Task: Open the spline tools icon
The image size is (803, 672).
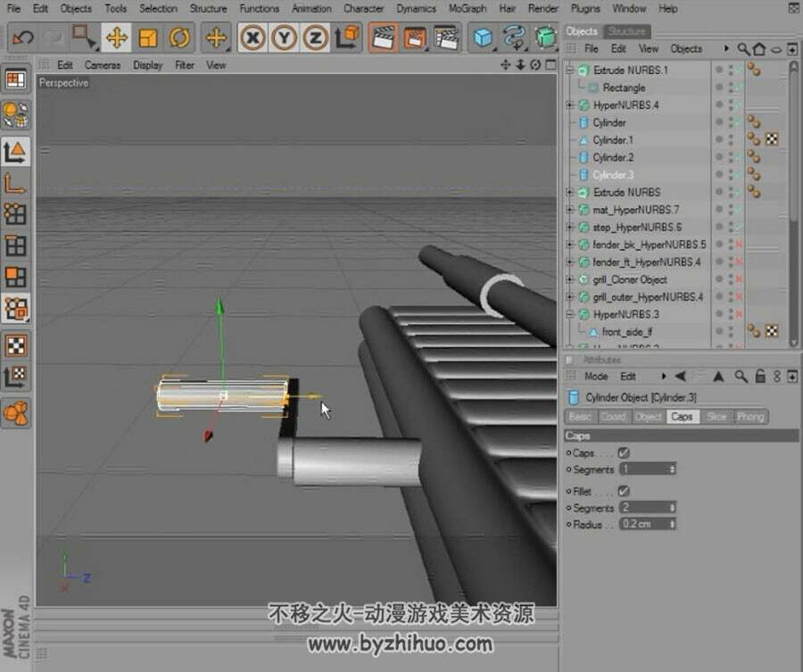Action: [515, 37]
